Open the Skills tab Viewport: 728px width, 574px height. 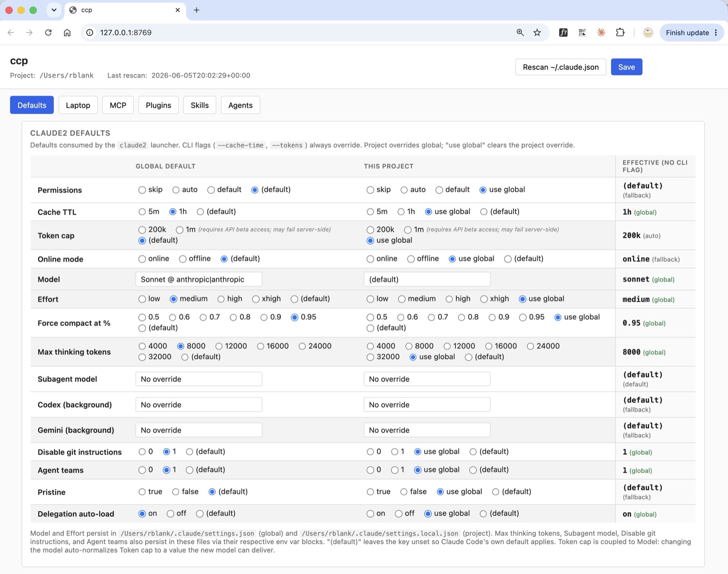click(x=200, y=105)
